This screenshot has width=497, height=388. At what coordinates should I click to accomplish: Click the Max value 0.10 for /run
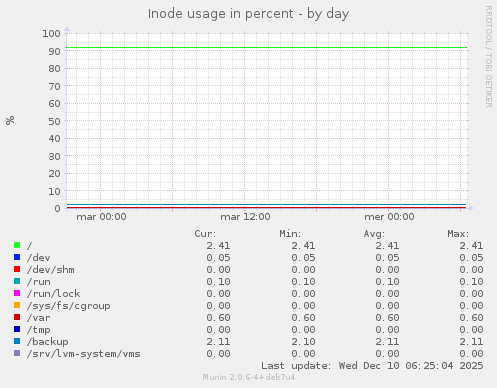coord(471,282)
